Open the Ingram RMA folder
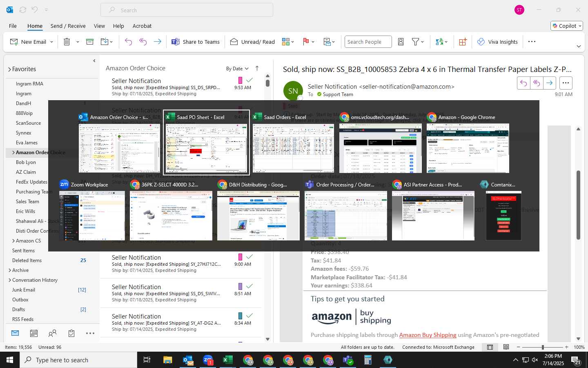This screenshot has height=368, width=588. click(29, 84)
